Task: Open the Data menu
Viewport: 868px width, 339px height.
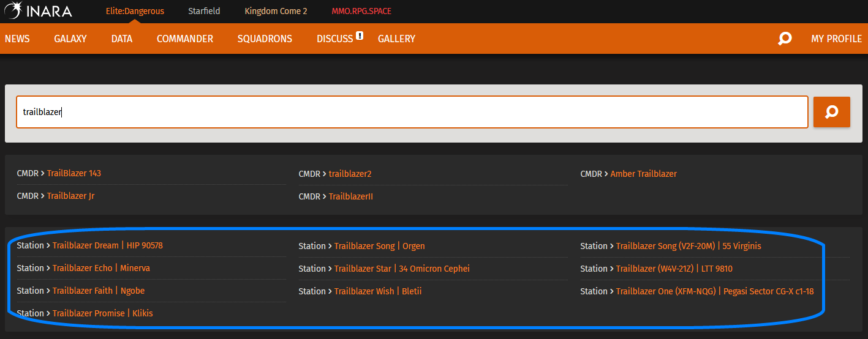Action: [122, 39]
